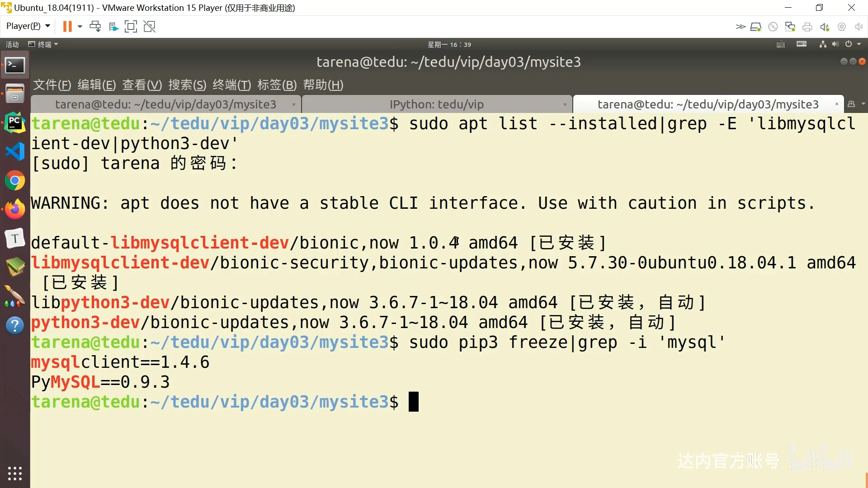This screenshot has width=868, height=488.
Task: Click the VMware hard disk device icon
Action: coord(756,27)
